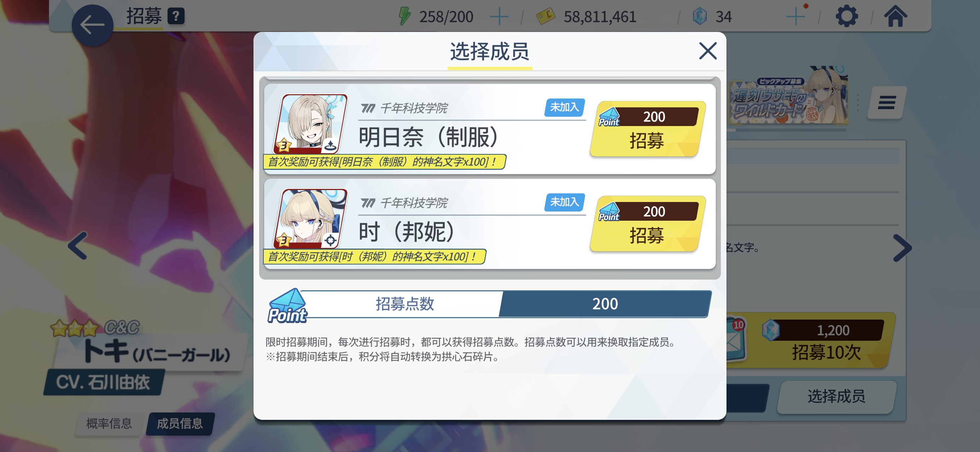
Task: Add more energy with plus icon
Action: [499, 17]
